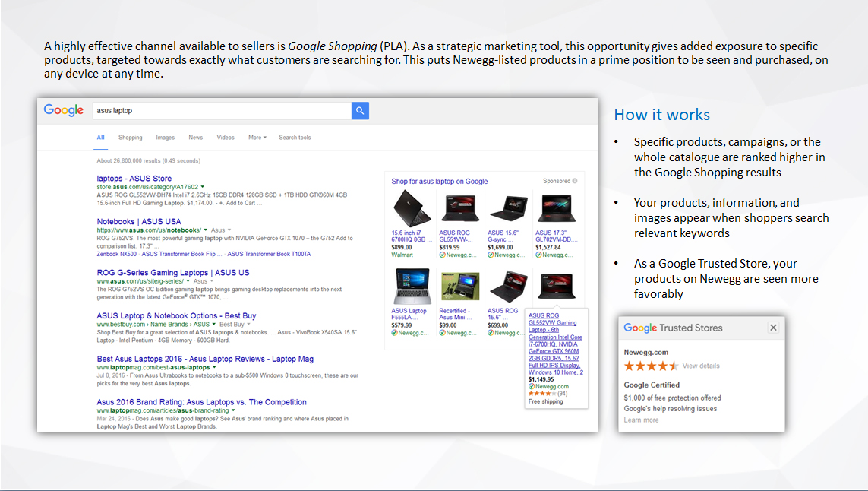The image size is (868, 491).
Task: Open the laptops - ASUS Store result
Action: 134,179
